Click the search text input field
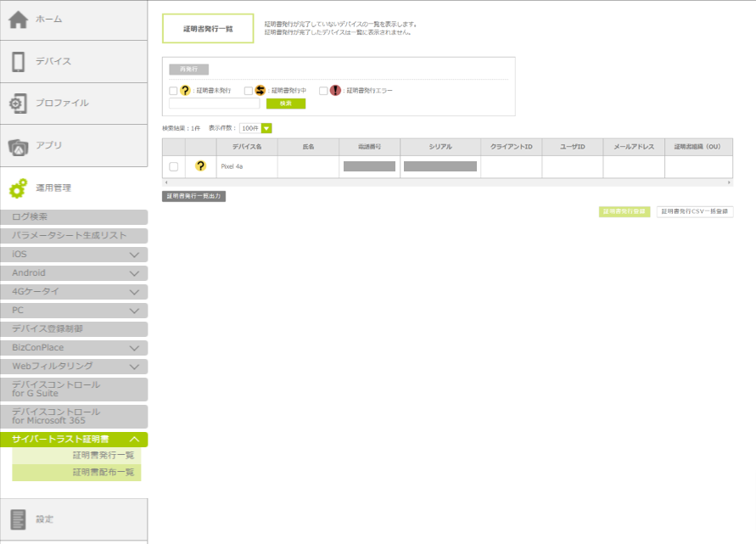 click(x=214, y=104)
